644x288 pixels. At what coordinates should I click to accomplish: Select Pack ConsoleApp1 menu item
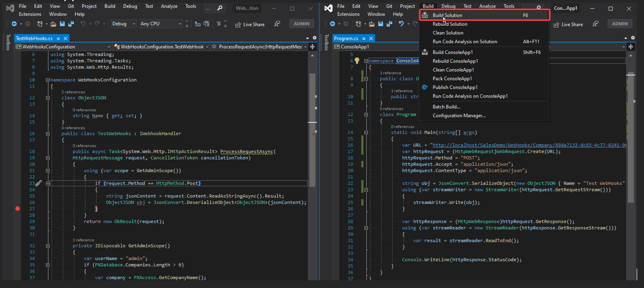(484, 79)
